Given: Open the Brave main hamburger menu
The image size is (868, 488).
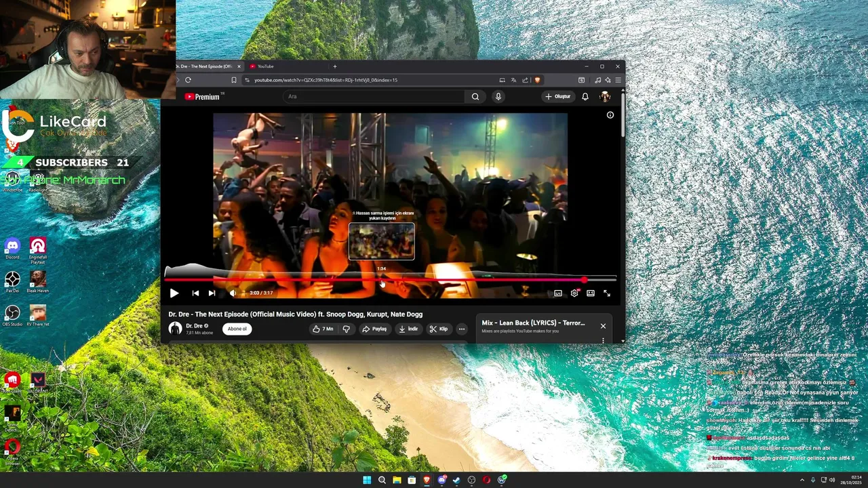Looking at the screenshot, I should click(618, 80).
